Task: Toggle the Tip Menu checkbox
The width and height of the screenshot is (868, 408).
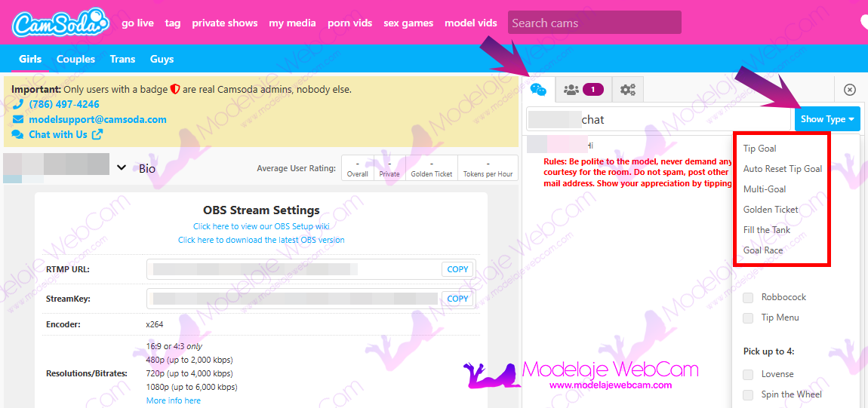Action: pos(748,318)
